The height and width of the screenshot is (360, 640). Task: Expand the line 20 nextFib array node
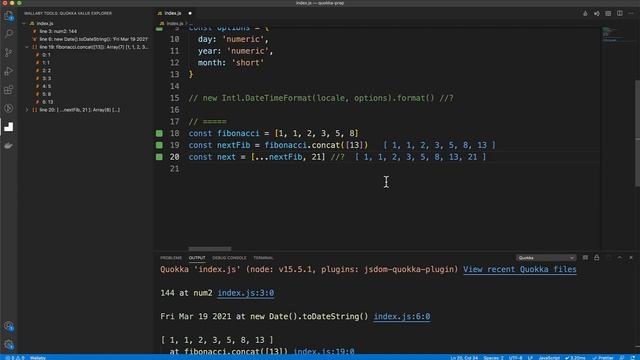coord(27,110)
